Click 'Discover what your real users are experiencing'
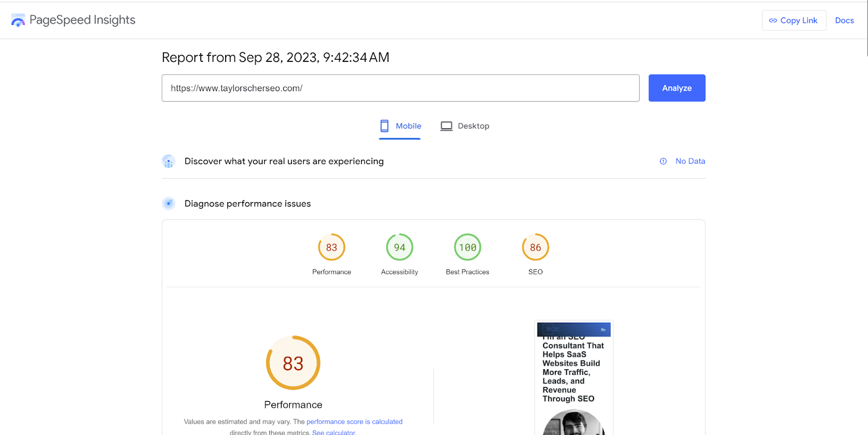868x435 pixels. [x=284, y=161]
